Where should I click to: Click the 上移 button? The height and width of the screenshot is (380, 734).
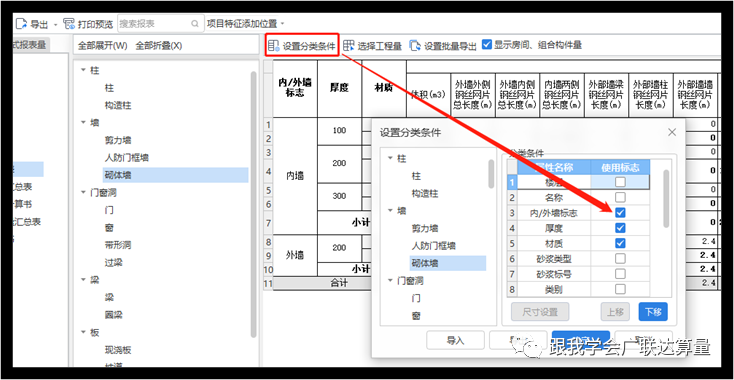(x=615, y=312)
